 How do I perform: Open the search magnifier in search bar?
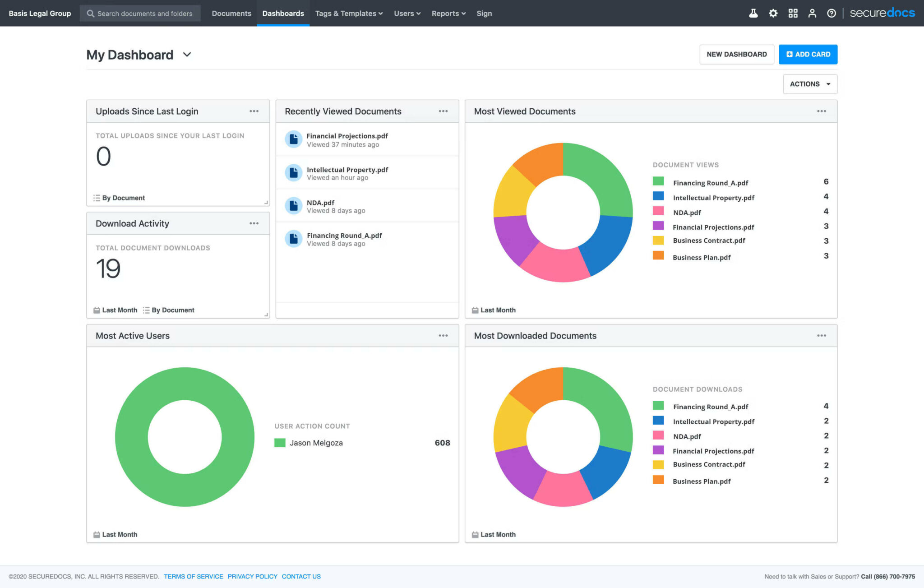click(90, 13)
